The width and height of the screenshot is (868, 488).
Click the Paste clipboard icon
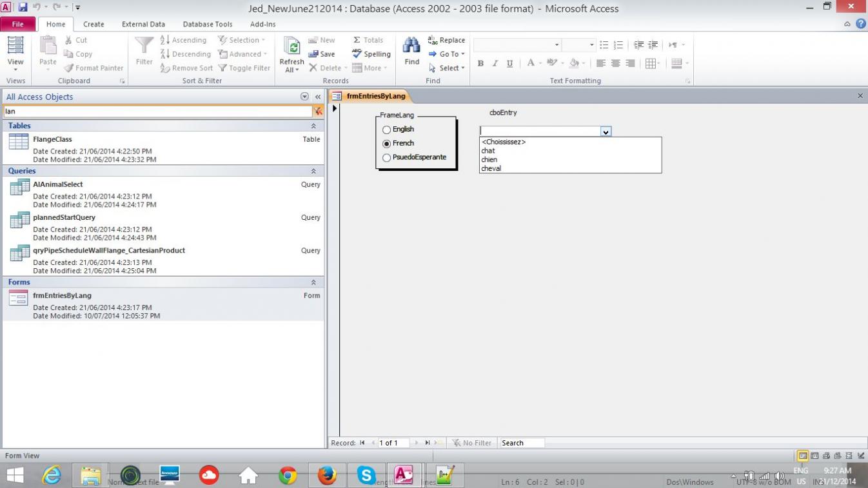(x=48, y=52)
